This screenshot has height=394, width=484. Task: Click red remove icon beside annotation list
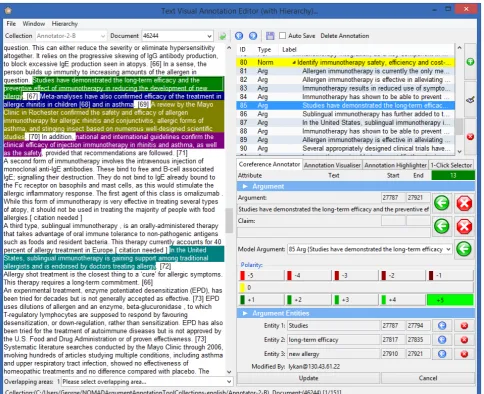pos(470,137)
